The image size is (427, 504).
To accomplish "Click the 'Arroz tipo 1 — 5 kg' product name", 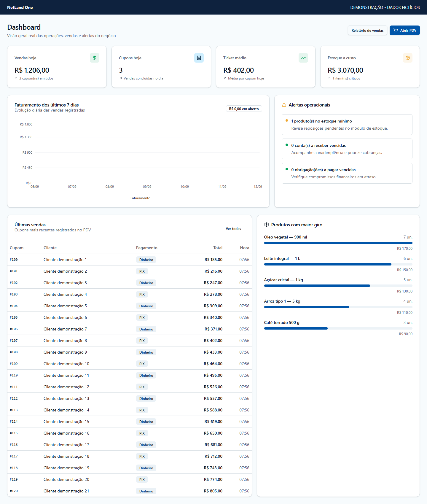I will [282, 301].
